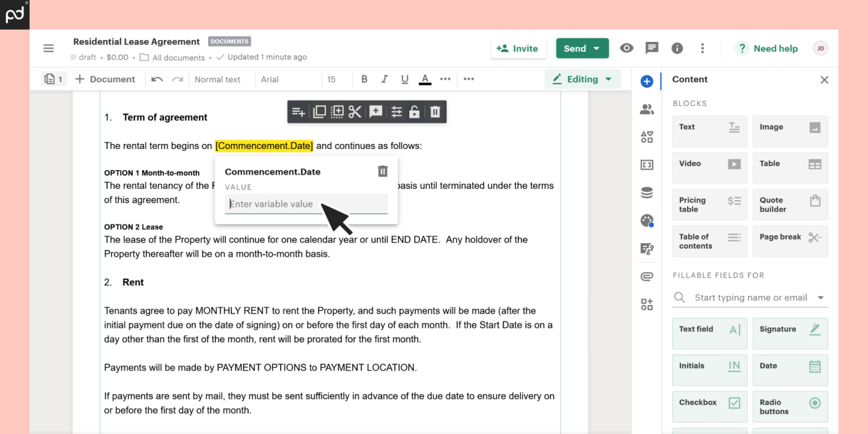Toggle bold text formatting
Screen dimensions: 868x434
[x=364, y=79]
